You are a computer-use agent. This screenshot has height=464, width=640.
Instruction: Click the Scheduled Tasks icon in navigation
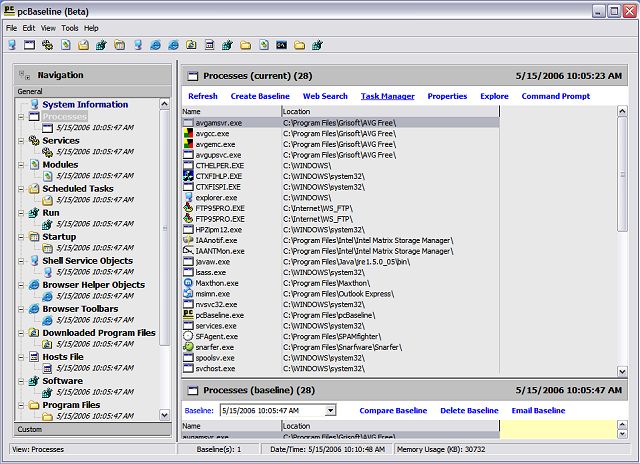point(34,189)
